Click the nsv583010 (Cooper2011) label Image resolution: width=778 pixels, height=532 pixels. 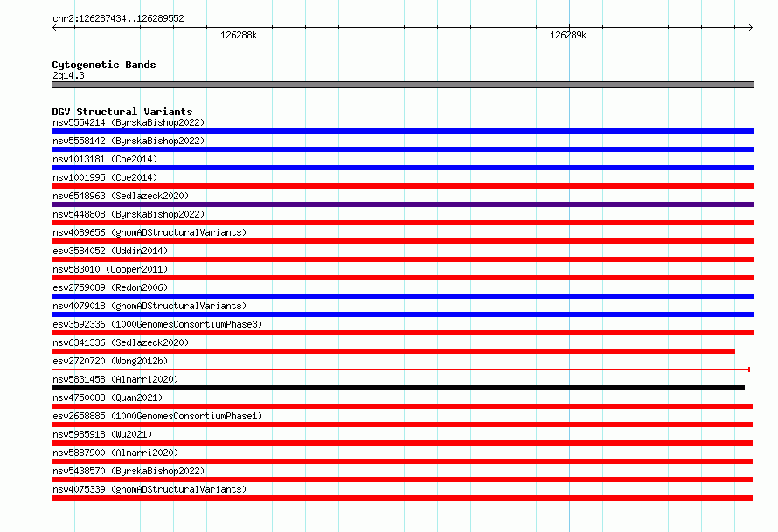pos(110,269)
